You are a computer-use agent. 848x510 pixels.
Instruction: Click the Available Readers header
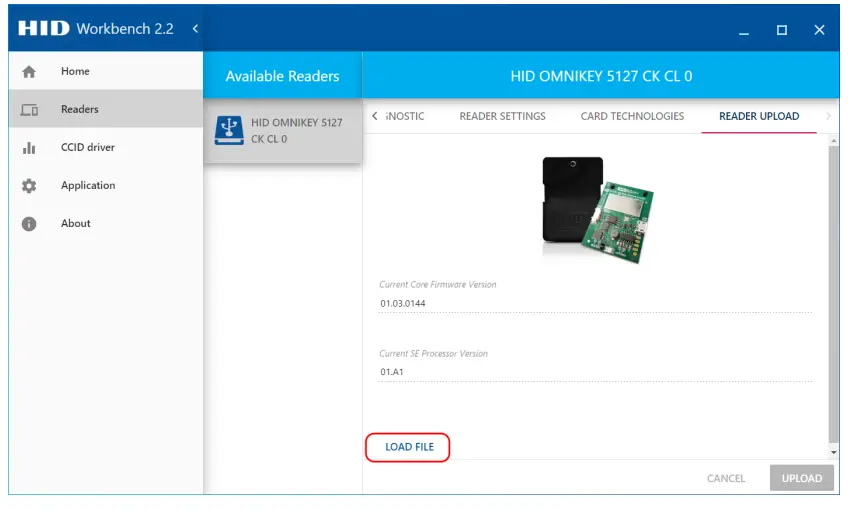[282, 76]
